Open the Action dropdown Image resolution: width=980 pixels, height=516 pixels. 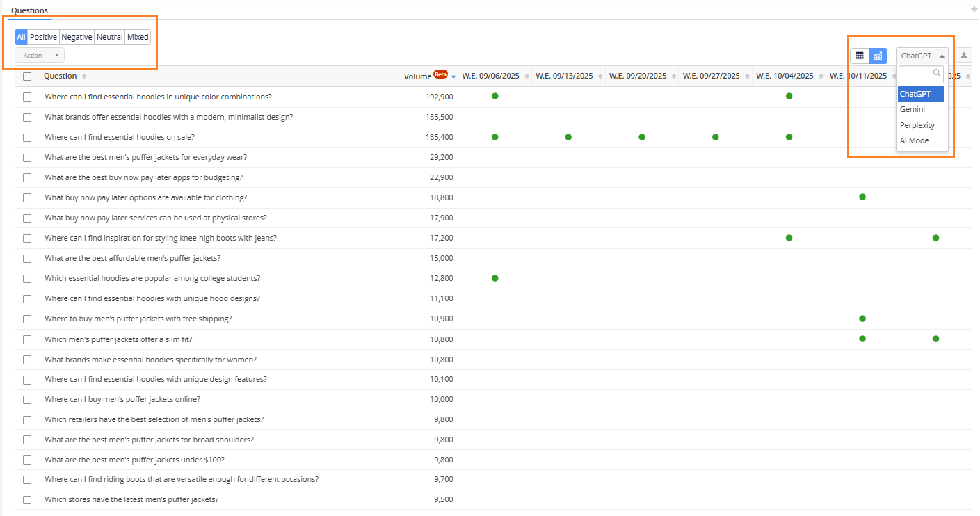(x=40, y=55)
